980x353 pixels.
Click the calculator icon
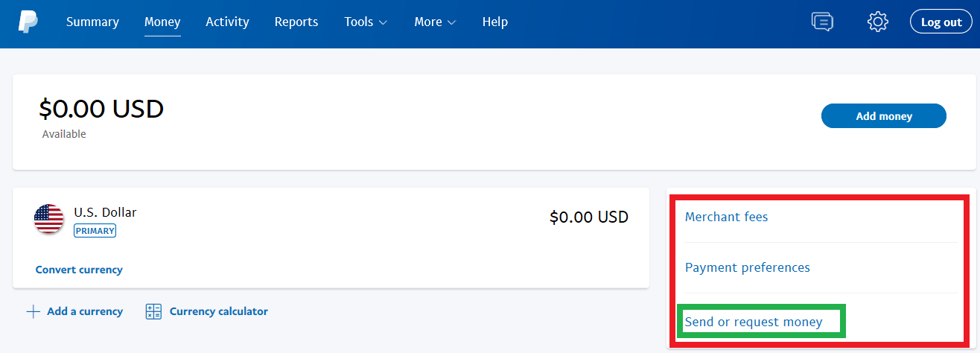pos(153,311)
